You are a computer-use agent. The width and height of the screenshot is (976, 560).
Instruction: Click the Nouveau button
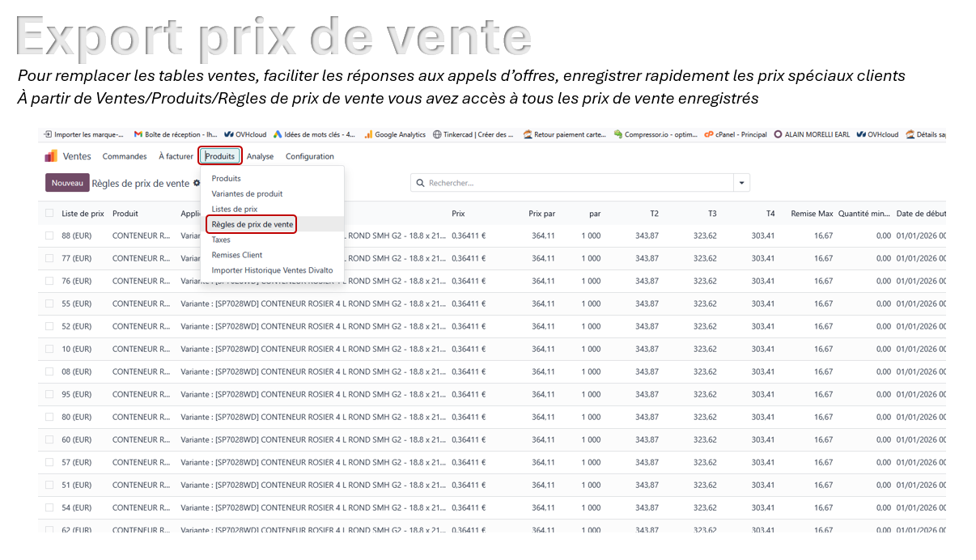click(67, 184)
